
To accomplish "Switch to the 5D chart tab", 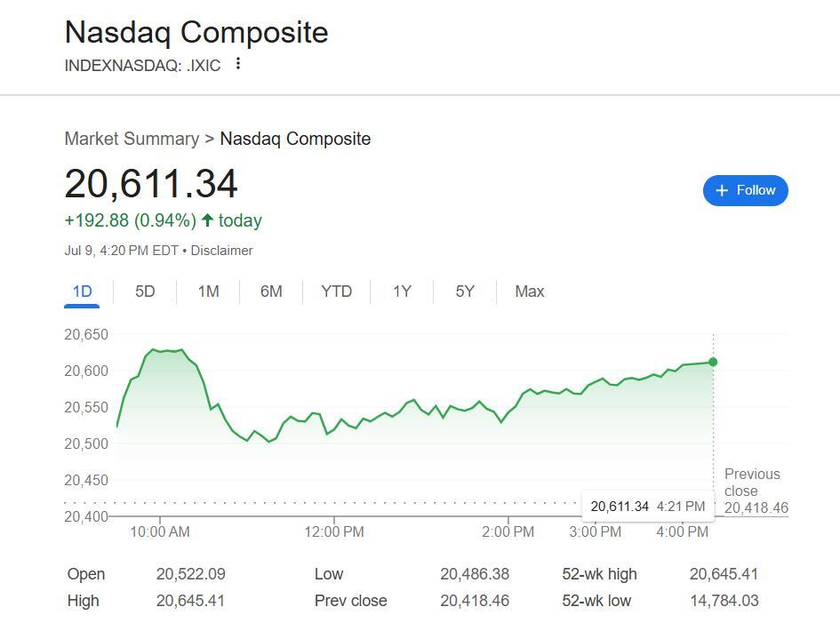I will [145, 292].
